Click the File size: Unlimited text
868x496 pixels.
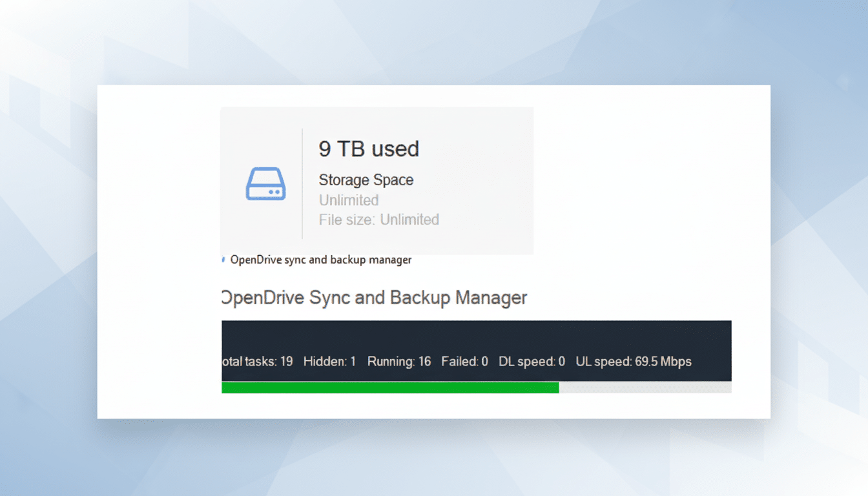coord(378,220)
